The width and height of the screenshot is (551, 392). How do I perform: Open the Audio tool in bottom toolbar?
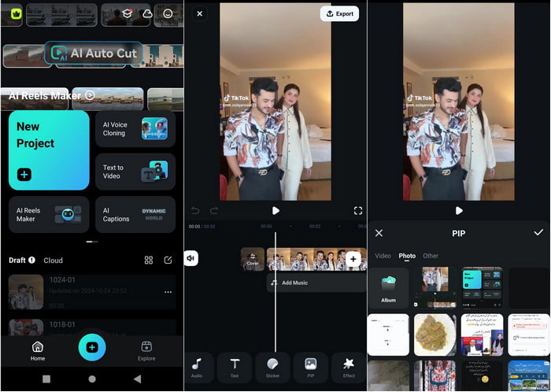197,367
